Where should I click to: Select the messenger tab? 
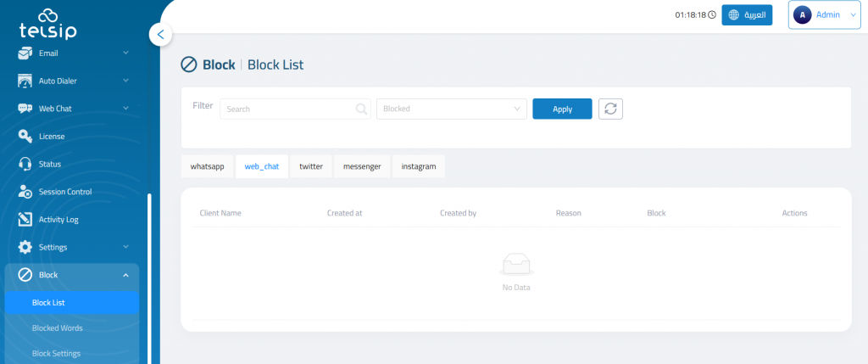(x=362, y=166)
